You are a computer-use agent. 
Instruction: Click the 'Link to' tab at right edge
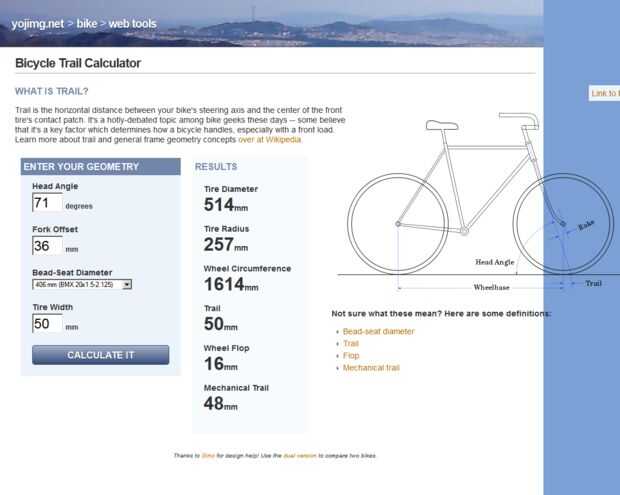tap(605, 93)
